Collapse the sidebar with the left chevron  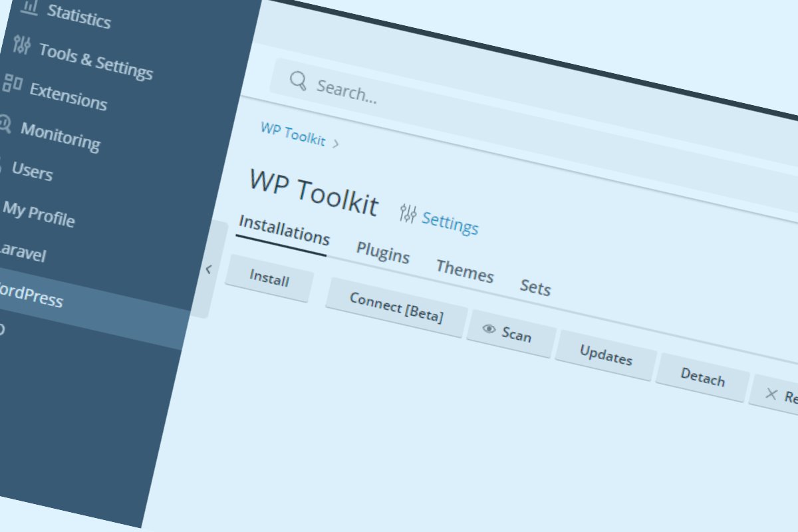(x=209, y=269)
